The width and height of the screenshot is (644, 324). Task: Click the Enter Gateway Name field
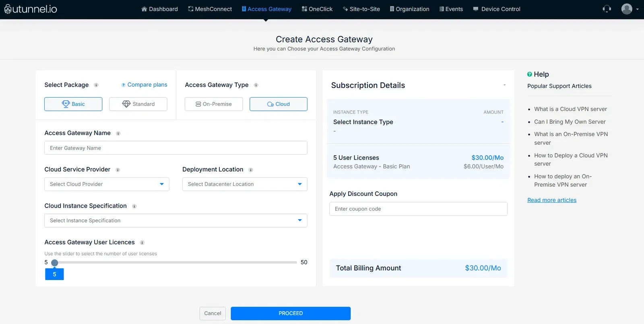click(x=176, y=148)
